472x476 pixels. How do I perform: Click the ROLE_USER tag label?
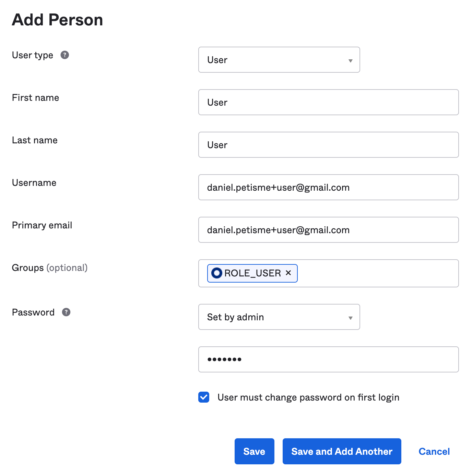[252, 273]
